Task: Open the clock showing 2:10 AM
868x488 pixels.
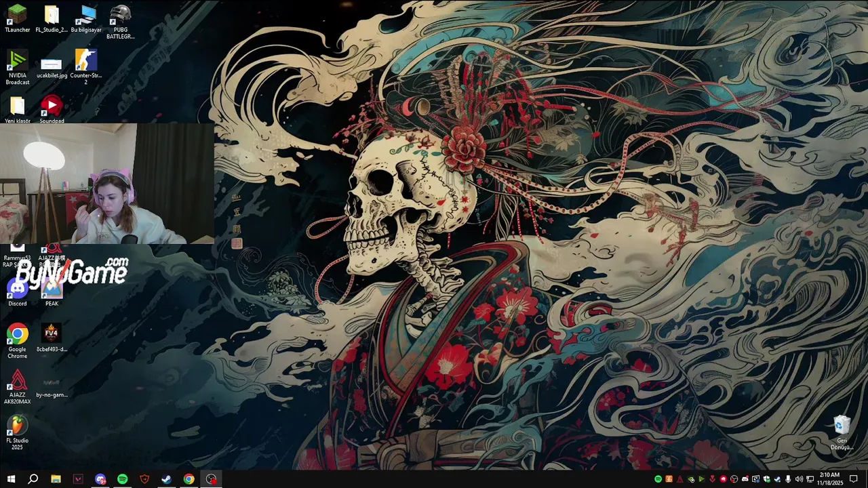Action: [x=830, y=479]
